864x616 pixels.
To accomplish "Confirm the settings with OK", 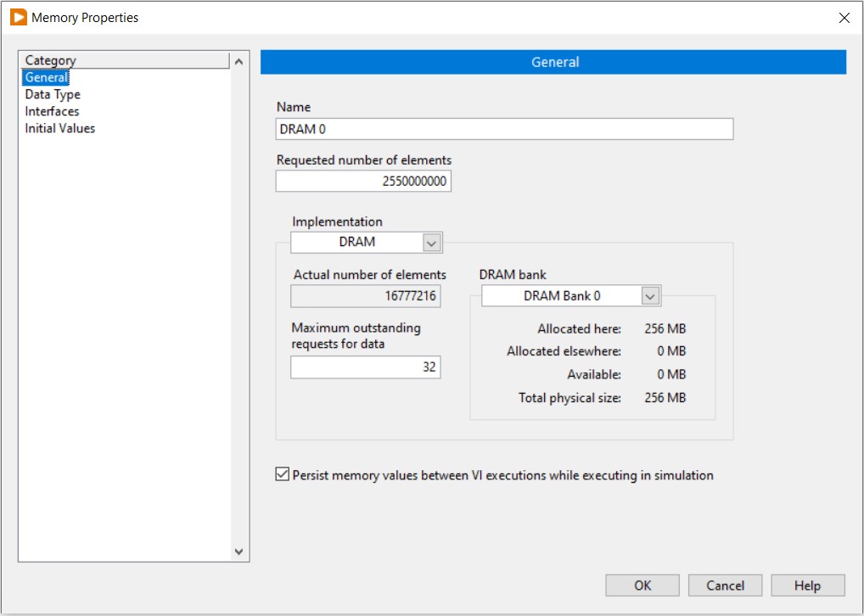I will (642, 585).
